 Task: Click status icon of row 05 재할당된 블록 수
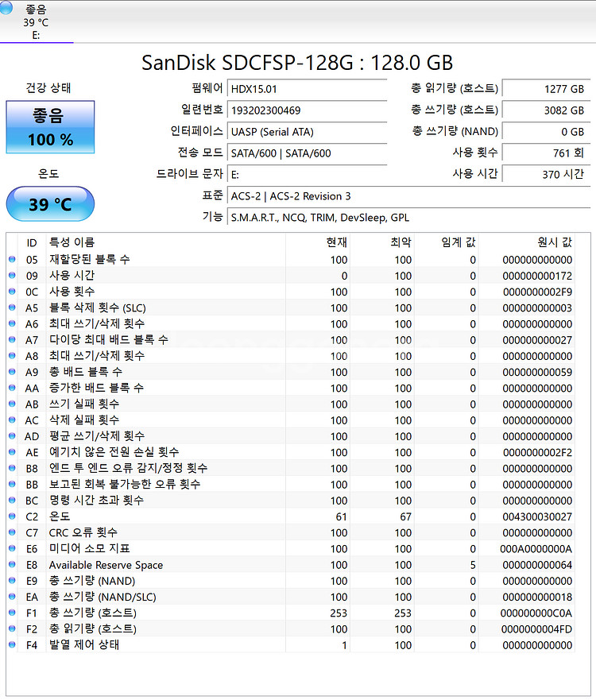pos(12,259)
